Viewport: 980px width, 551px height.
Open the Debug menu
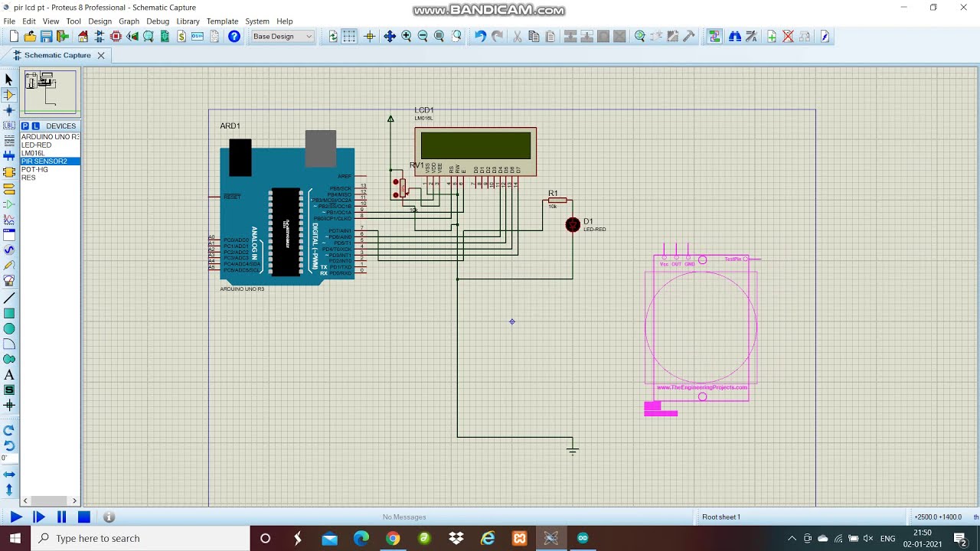158,21
